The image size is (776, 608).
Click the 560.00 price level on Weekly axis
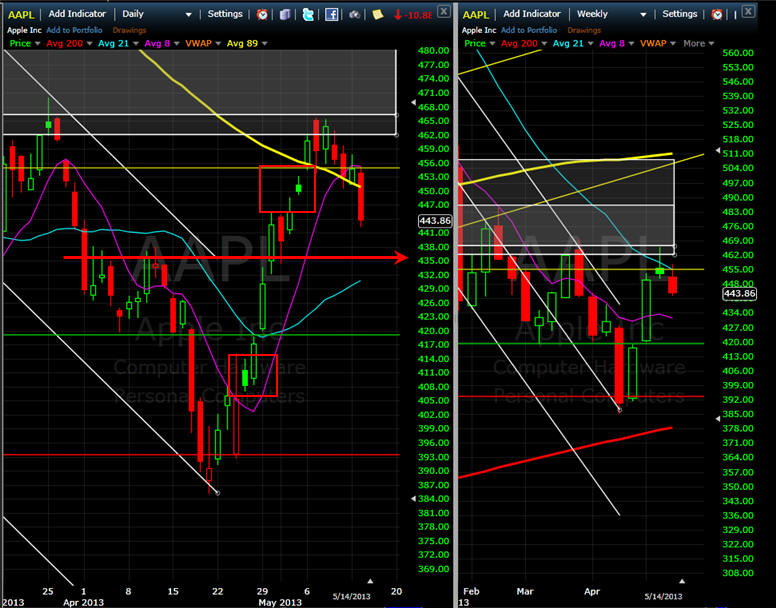tap(738, 53)
